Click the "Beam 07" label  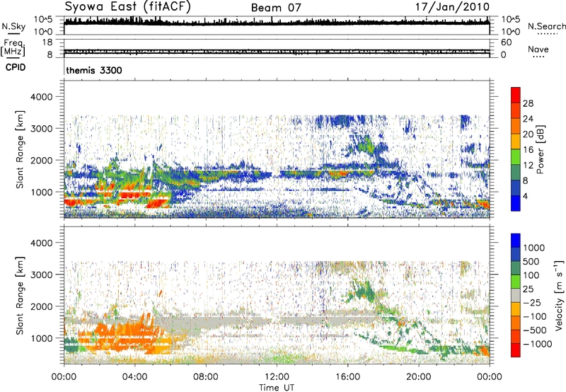(276, 8)
